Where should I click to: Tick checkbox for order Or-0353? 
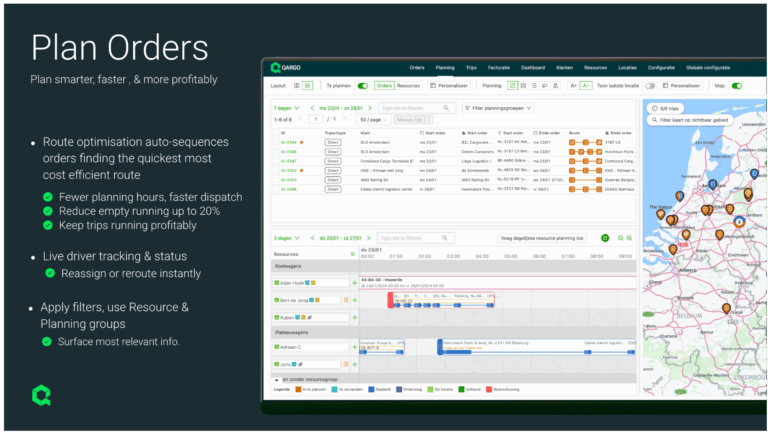tap(276, 180)
